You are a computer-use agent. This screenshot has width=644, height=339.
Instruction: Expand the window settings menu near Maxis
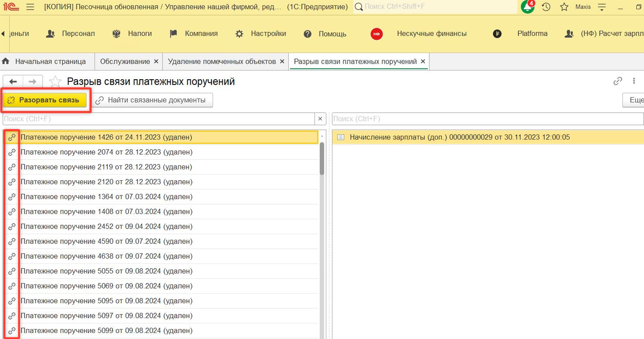click(x=602, y=7)
